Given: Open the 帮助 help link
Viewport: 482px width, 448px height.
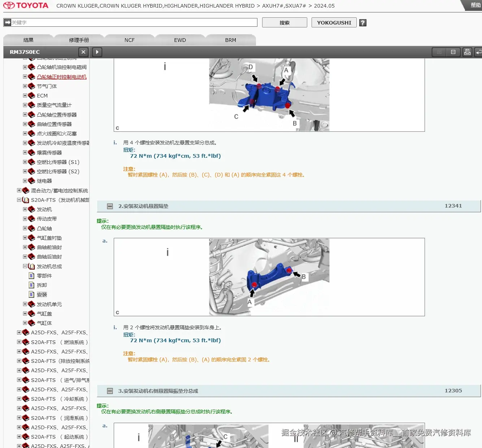Looking at the screenshot, I should click(476, 5).
